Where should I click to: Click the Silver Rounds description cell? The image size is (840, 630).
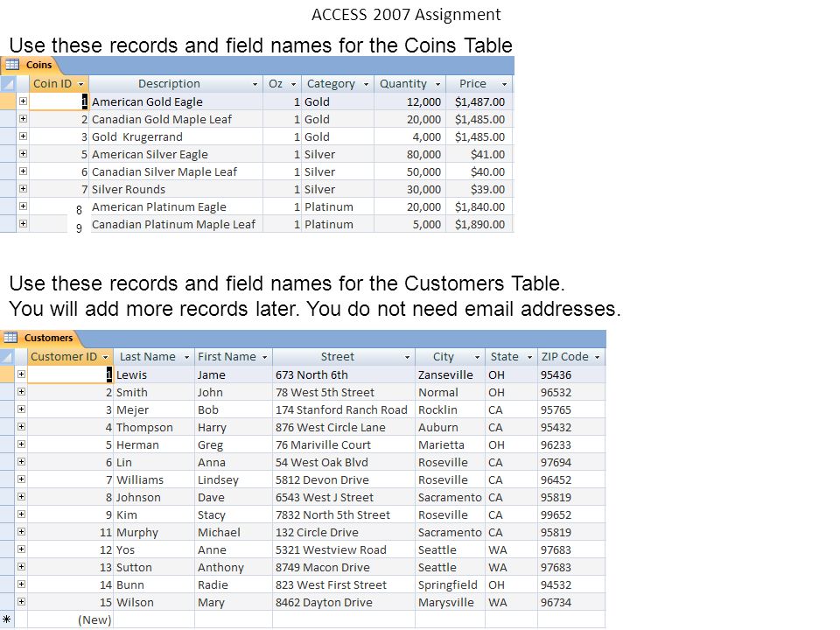tap(176, 189)
